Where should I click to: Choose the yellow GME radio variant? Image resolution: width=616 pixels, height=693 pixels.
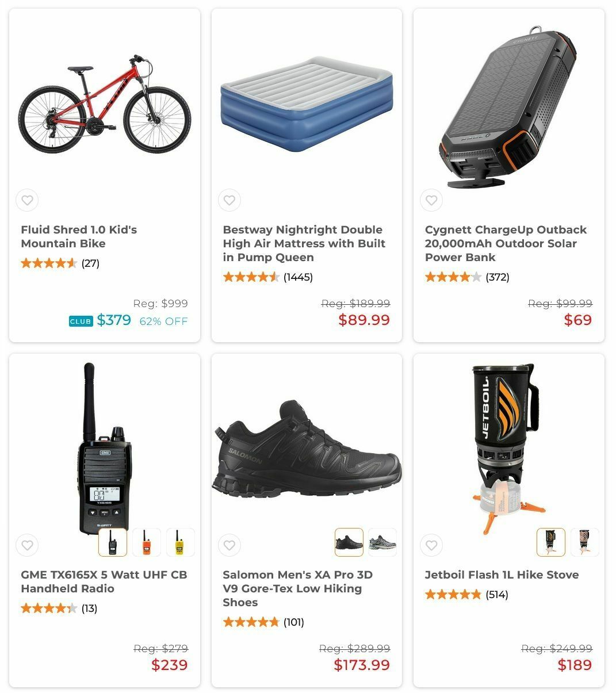pyautogui.click(x=181, y=542)
